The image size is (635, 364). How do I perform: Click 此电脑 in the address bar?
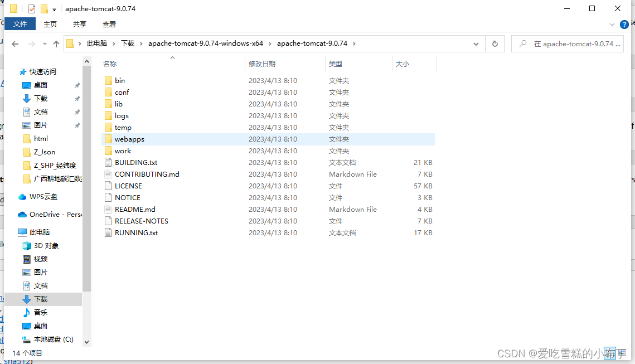[97, 43]
